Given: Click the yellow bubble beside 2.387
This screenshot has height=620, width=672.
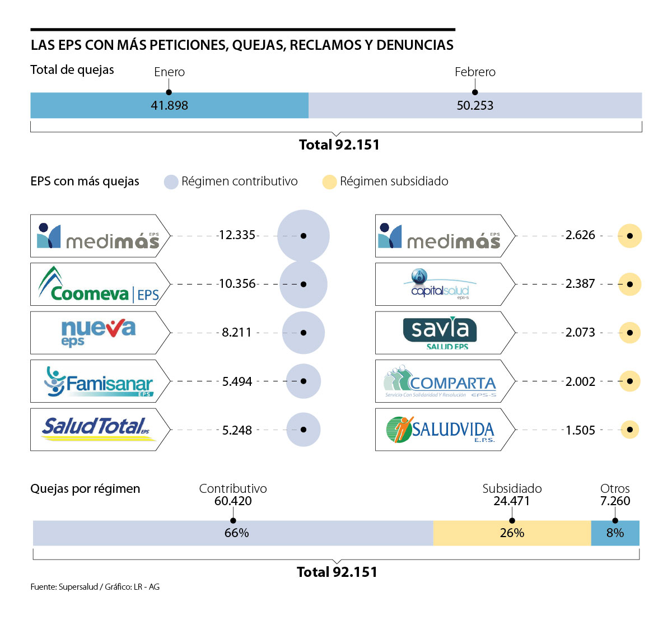Looking at the screenshot, I should coord(630,285).
